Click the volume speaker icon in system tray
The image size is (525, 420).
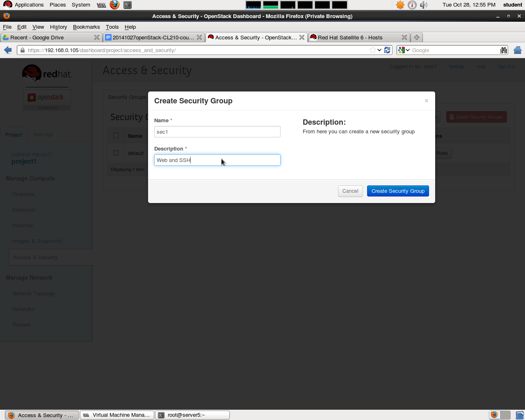(424, 5)
